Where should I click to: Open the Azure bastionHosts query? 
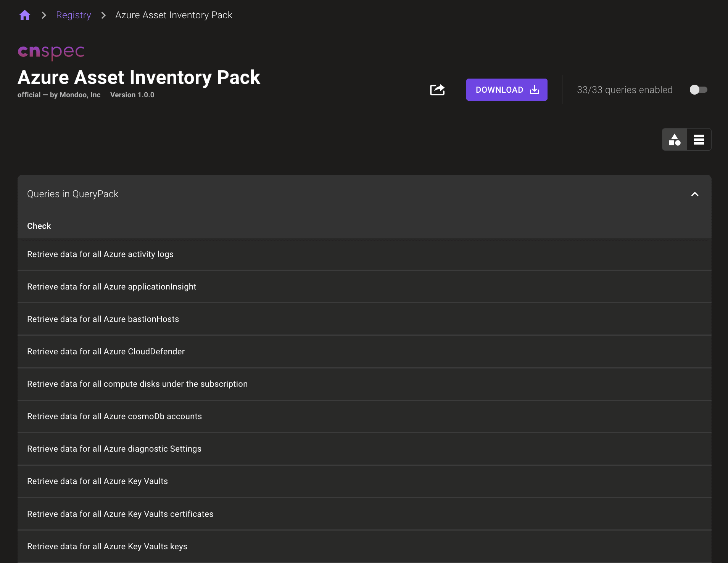click(x=364, y=319)
